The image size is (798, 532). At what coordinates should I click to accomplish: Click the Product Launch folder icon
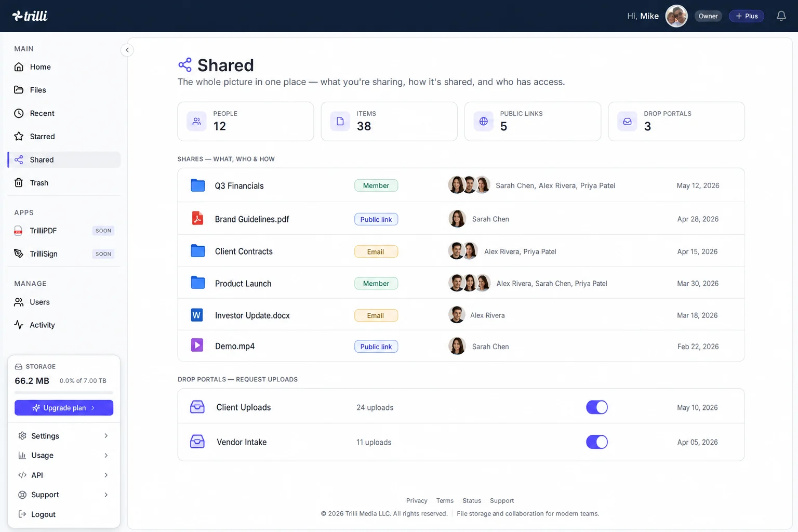pyautogui.click(x=198, y=283)
